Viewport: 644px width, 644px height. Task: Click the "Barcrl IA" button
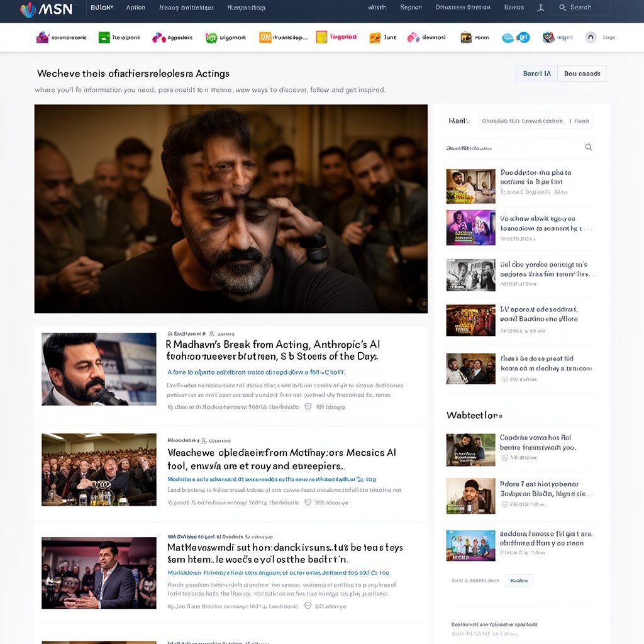(536, 74)
